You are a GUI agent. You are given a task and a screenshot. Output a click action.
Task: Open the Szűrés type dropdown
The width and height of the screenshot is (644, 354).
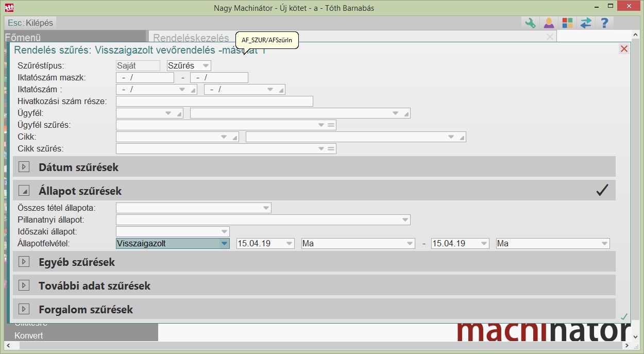coord(206,66)
